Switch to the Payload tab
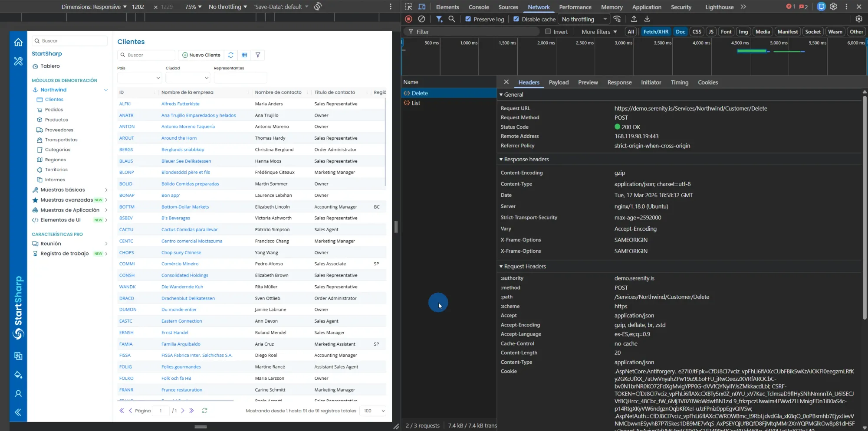The height and width of the screenshot is (431, 868). coord(559,82)
